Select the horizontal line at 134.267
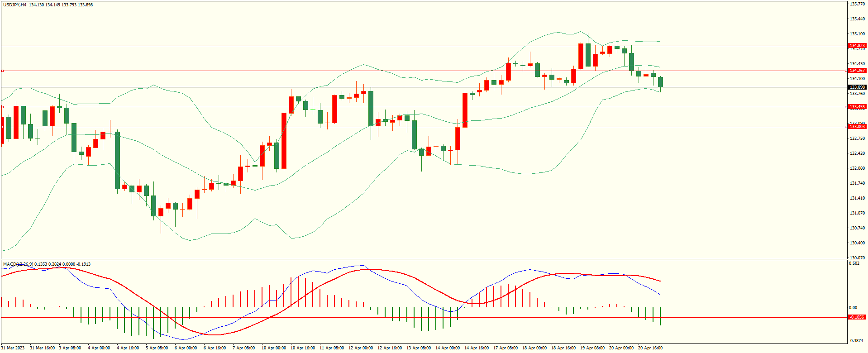868x353 pixels. click(424, 71)
